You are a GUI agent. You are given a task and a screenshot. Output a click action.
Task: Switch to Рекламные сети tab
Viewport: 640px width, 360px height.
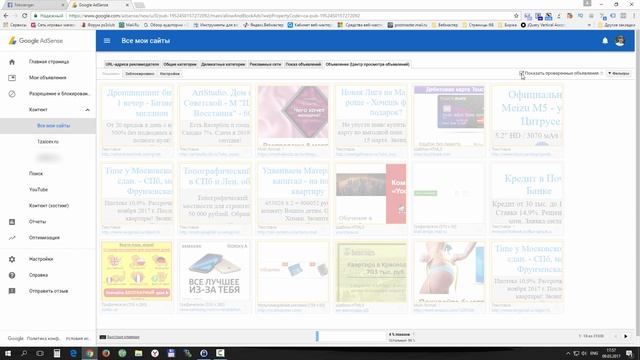point(265,64)
